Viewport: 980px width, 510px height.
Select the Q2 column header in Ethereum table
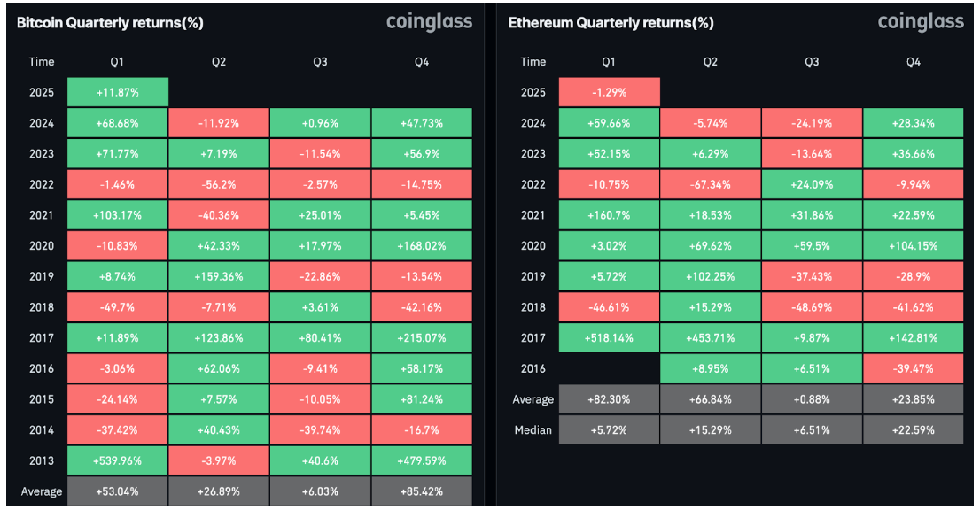pyautogui.click(x=711, y=62)
